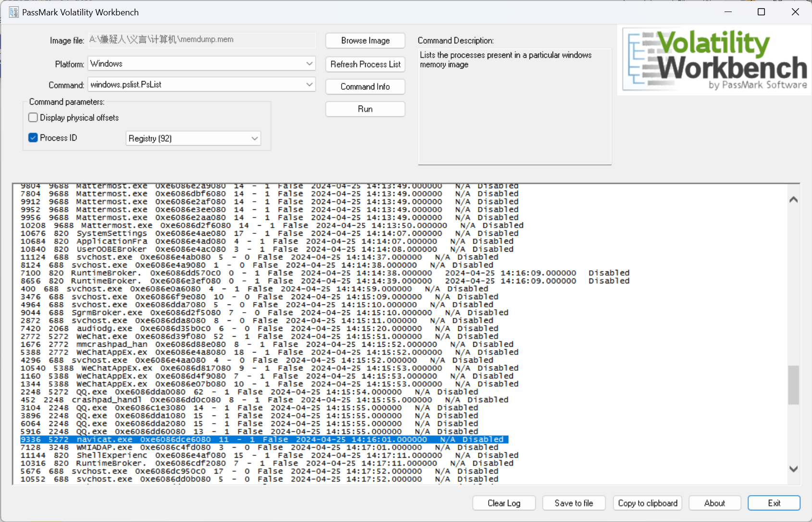
Task: Select the highlighted navicat.exe row
Action: click(264, 439)
